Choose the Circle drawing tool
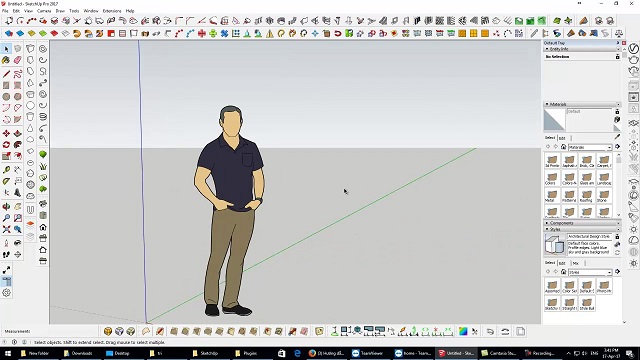This screenshot has width=640, height=360. pyautogui.click(x=6, y=97)
